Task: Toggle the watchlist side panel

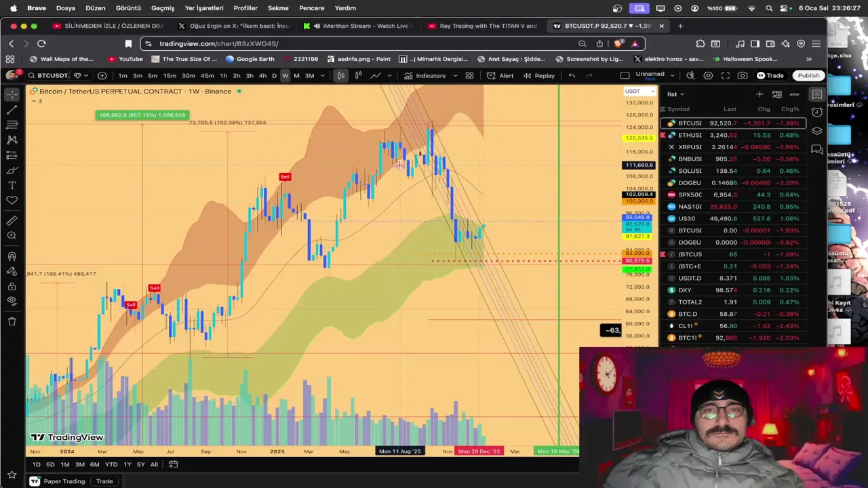Action: [x=817, y=94]
